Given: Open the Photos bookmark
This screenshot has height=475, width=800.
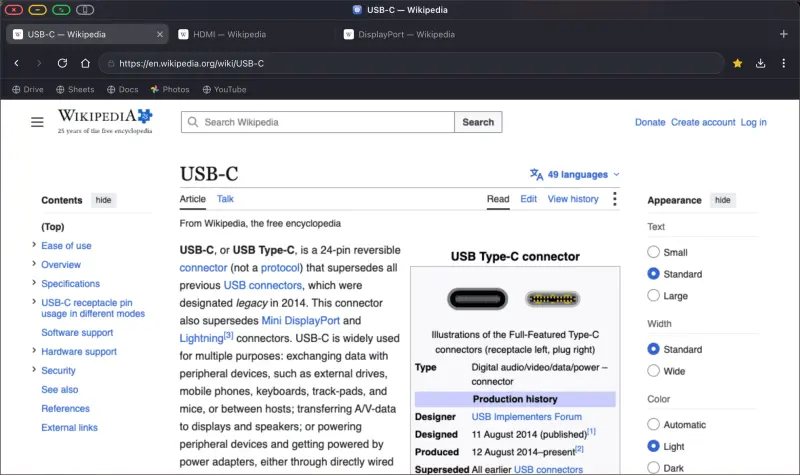Looking at the screenshot, I should (x=170, y=89).
